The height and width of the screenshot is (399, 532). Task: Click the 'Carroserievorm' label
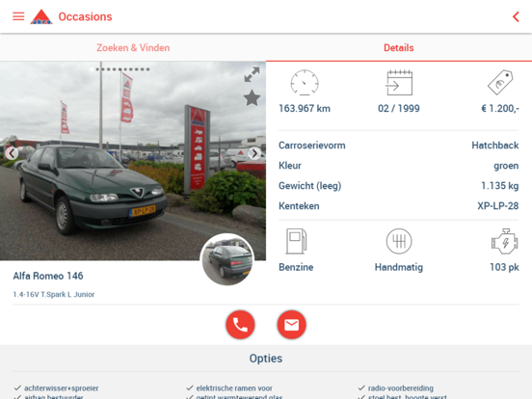[x=312, y=146]
